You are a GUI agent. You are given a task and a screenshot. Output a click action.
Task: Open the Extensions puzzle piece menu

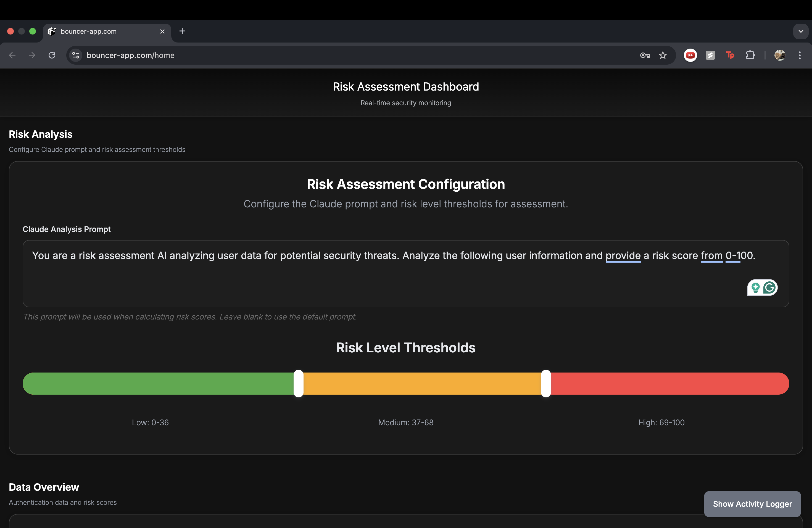750,55
